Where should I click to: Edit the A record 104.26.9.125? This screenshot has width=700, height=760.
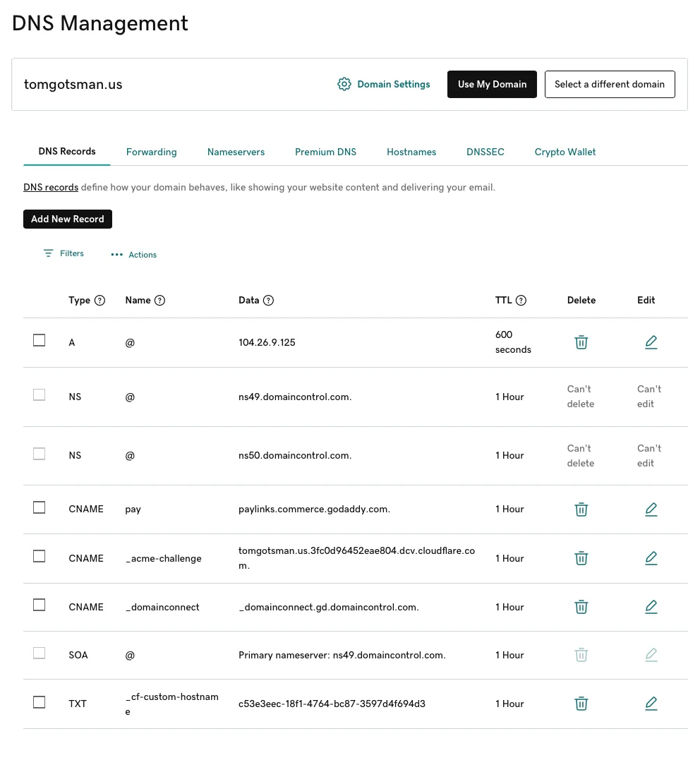pos(651,342)
